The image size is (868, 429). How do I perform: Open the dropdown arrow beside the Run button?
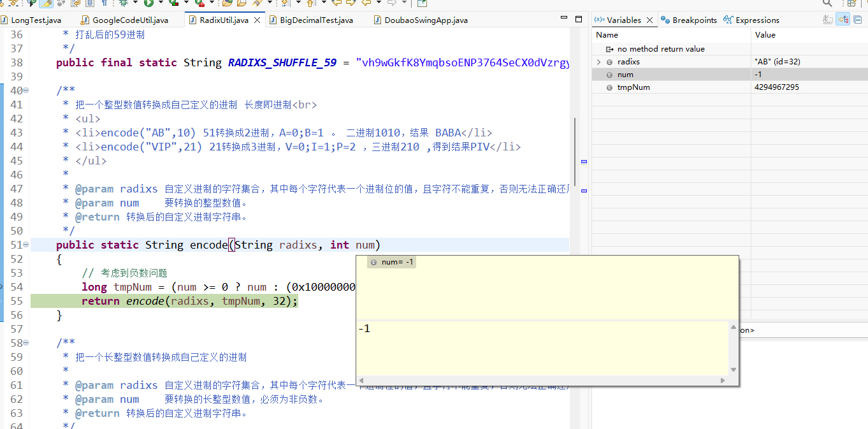click(160, 5)
